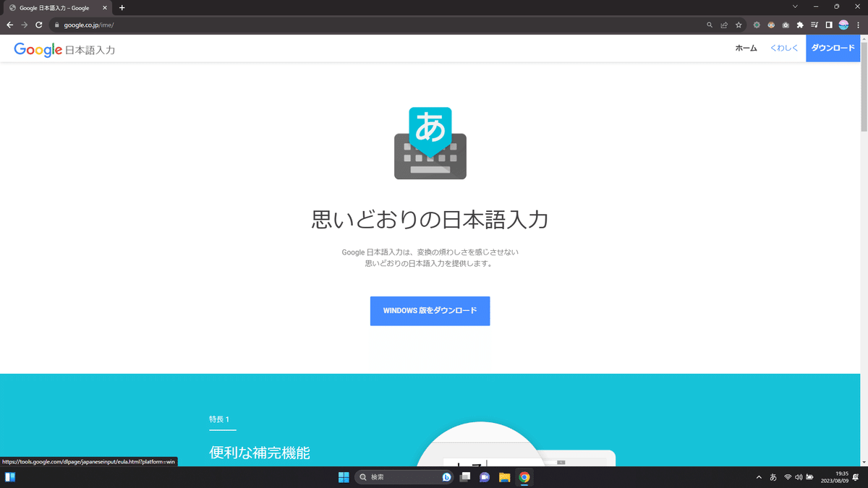Click the あ IME mode indicator

click(773, 477)
